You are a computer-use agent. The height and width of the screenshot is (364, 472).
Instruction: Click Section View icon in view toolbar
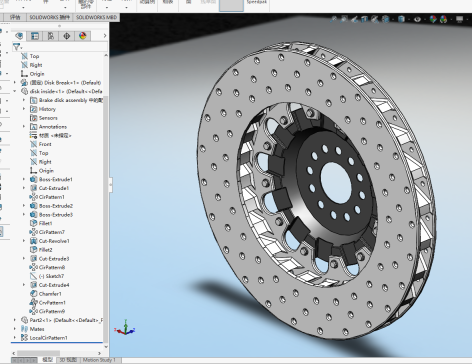(364, 19)
